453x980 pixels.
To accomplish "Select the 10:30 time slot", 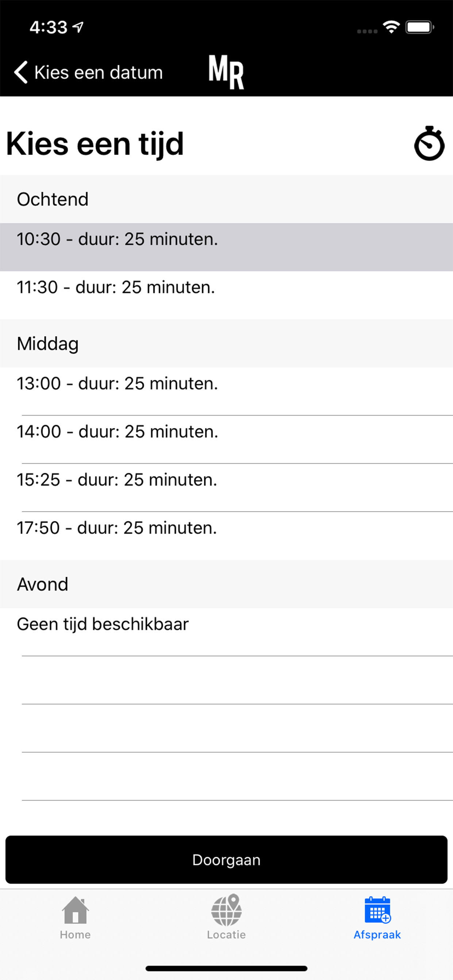I will [226, 247].
